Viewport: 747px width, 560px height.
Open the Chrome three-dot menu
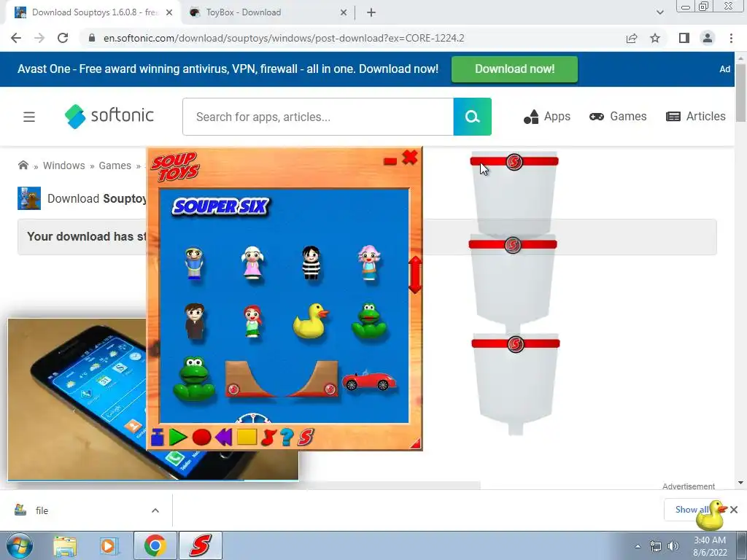point(731,38)
